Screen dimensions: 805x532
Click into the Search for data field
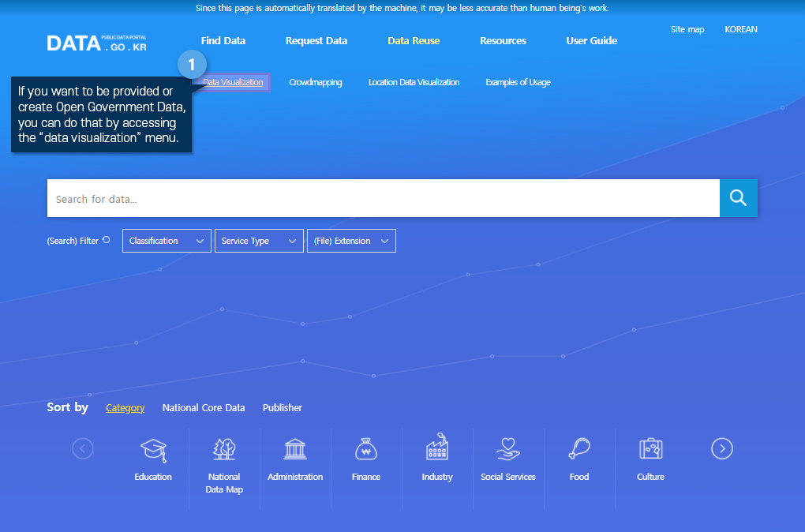coord(383,199)
